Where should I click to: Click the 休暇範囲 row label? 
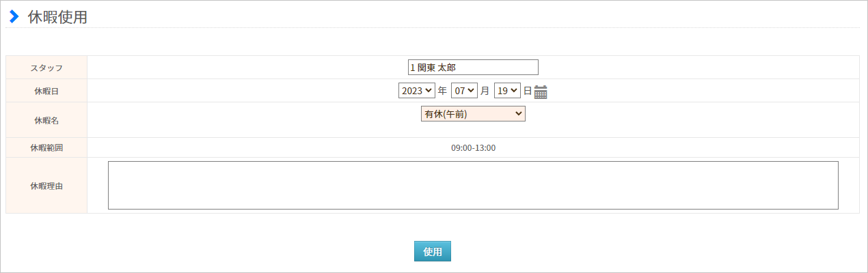click(x=46, y=147)
